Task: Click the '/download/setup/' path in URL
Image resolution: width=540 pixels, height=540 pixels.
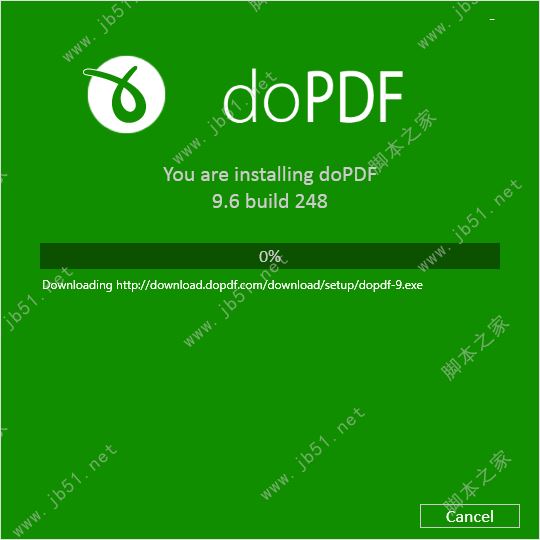Action: click(312, 285)
